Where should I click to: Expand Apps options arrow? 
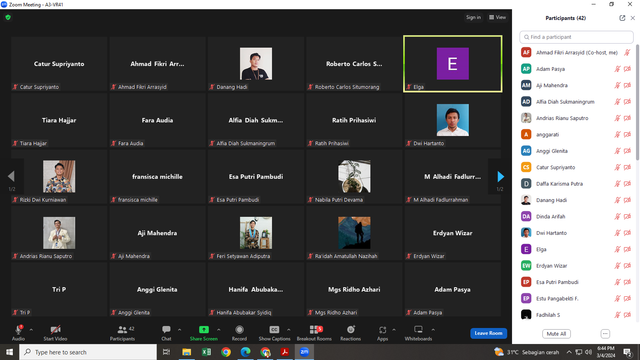[394, 330]
